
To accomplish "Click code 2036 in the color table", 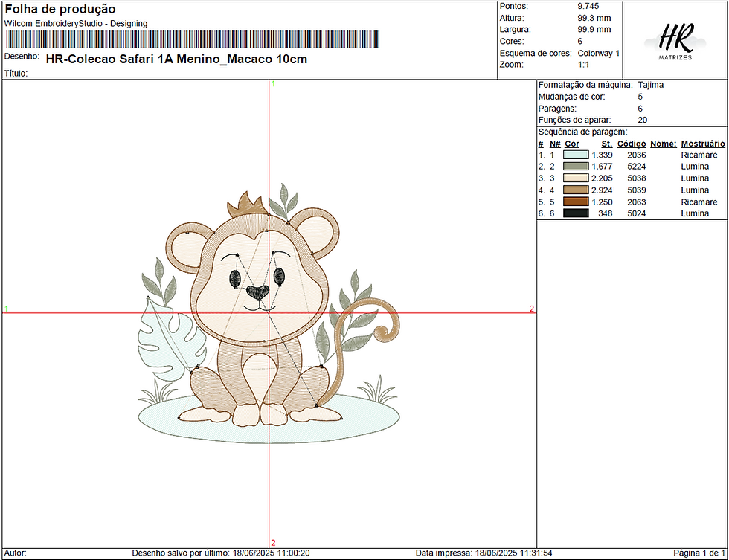I will tap(637, 155).
